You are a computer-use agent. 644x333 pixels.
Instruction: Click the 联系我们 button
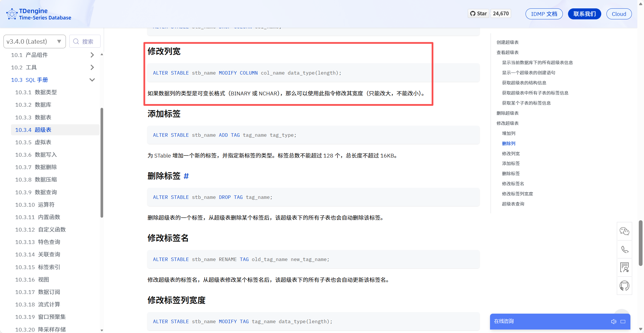coord(584,14)
